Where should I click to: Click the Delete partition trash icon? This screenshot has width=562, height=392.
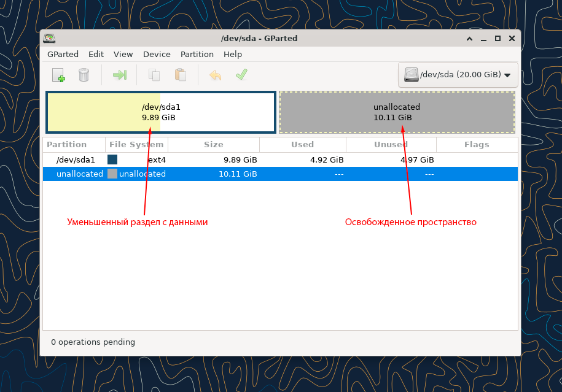[84, 75]
